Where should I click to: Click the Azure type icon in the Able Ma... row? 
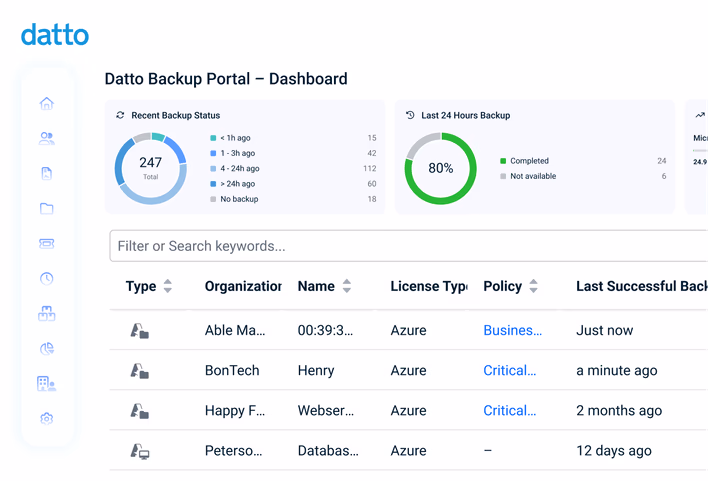140,331
